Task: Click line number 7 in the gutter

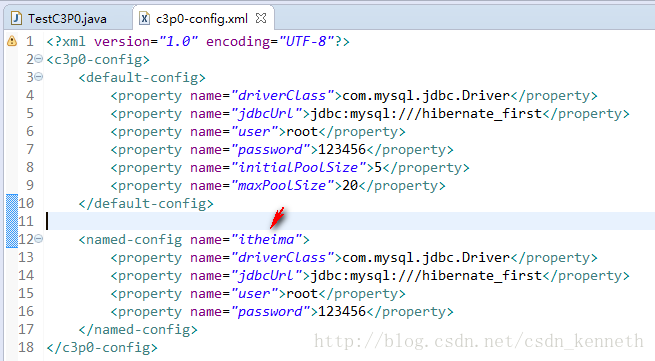Action: 30,149
